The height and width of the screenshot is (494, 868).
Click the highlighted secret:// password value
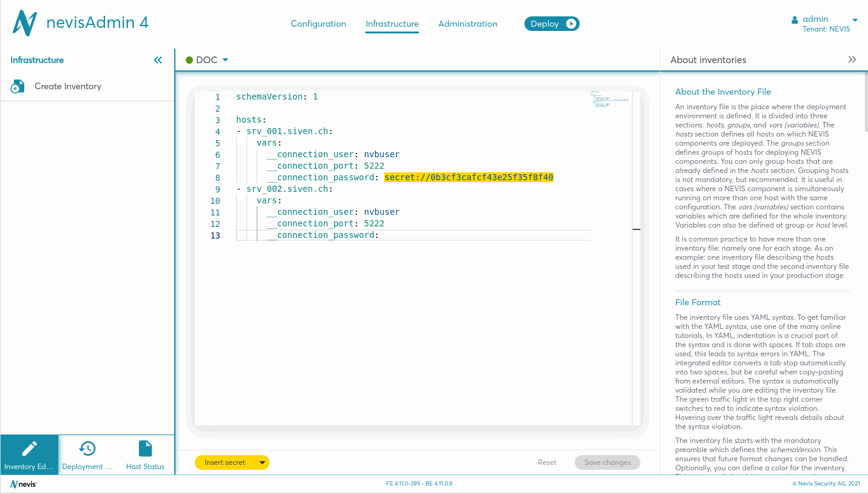coord(469,177)
